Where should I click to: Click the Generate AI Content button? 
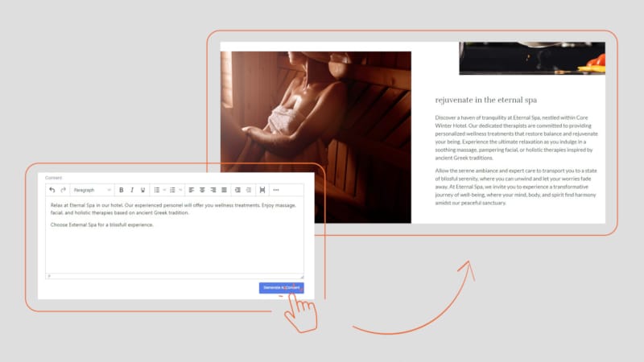coord(281,287)
